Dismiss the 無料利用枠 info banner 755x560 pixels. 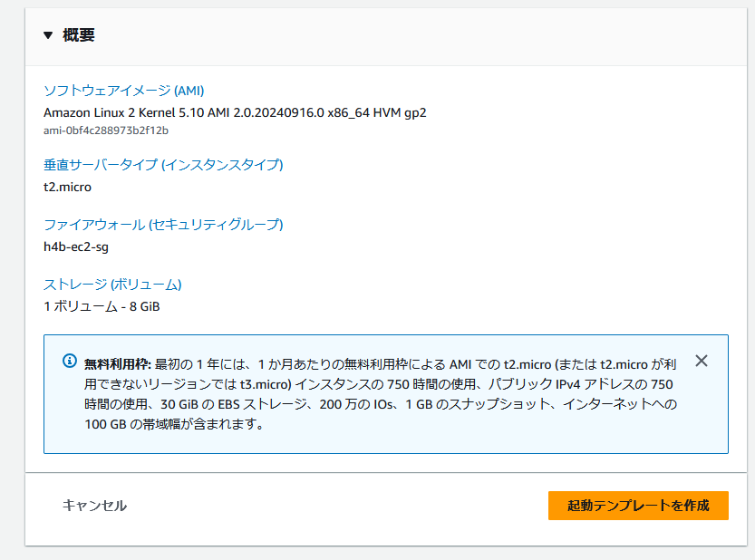[702, 361]
